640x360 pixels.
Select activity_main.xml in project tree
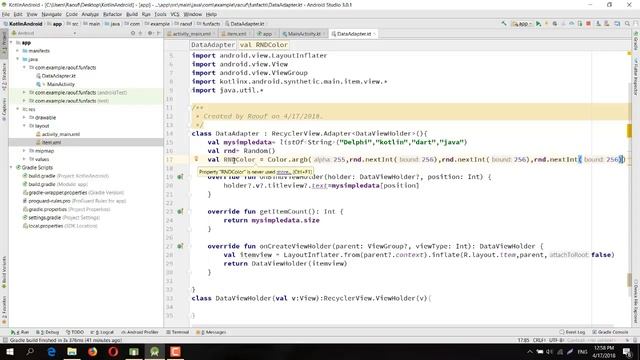click(60, 134)
